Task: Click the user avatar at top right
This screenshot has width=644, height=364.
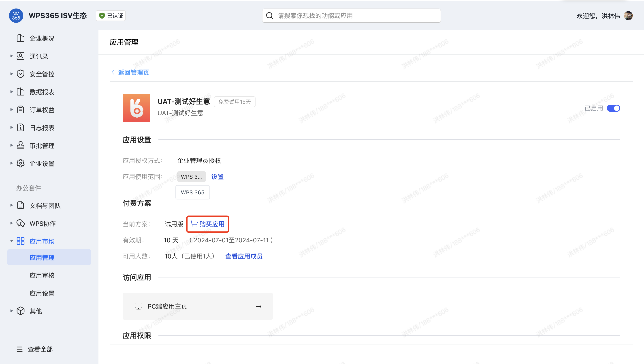Action: (629, 16)
